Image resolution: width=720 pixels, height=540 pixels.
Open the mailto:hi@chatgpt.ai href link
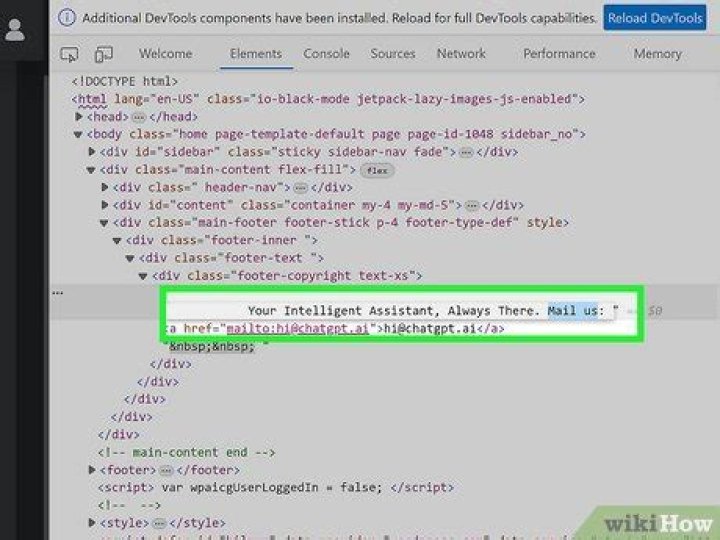click(x=298, y=328)
